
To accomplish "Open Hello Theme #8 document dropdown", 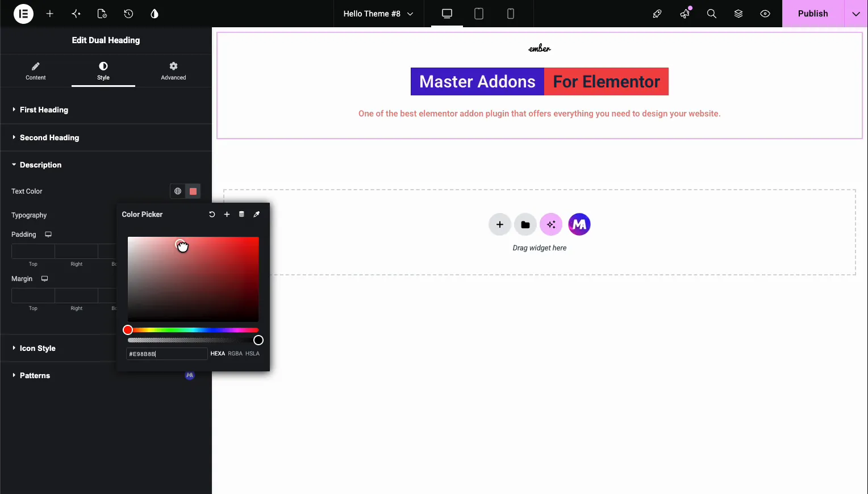I will point(378,14).
